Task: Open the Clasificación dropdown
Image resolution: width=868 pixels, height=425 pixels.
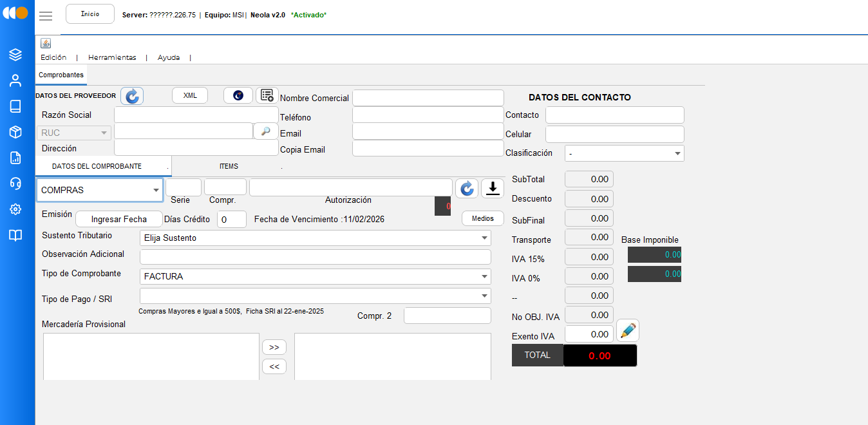Action: pos(624,153)
